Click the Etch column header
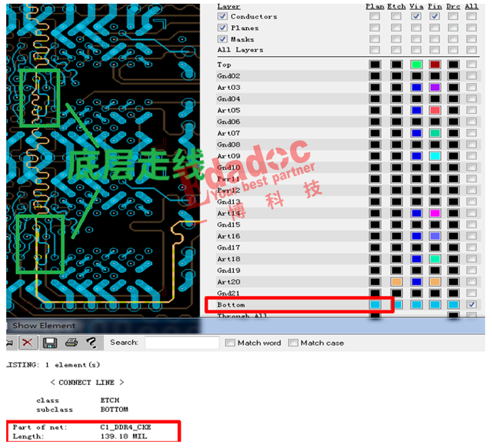The width and height of the screenshot is (492, 448). 396,6
